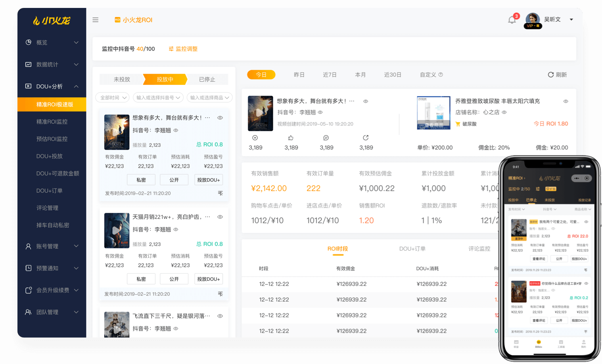
Task: Expand the 数据统计 sidebar menu
Action: point(76,64)
